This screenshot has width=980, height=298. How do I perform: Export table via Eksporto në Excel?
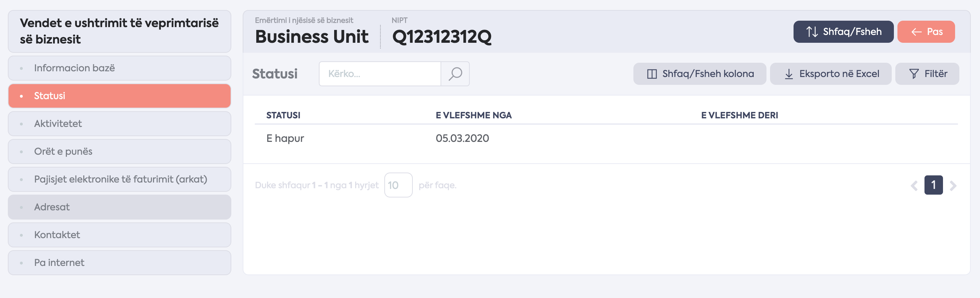point(831,73)
